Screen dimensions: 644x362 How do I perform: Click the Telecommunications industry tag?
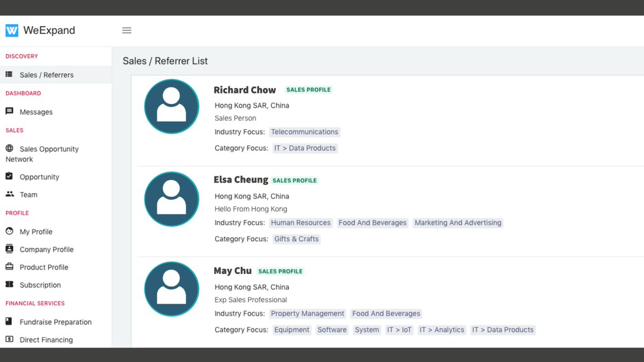(304, 132)
